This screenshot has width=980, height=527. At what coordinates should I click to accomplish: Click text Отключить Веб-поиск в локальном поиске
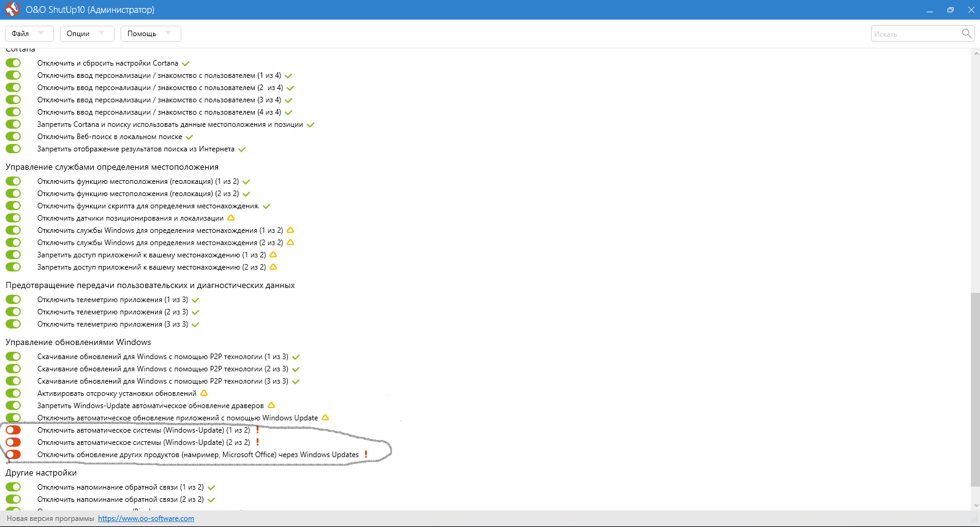click(x=110, y=137)
